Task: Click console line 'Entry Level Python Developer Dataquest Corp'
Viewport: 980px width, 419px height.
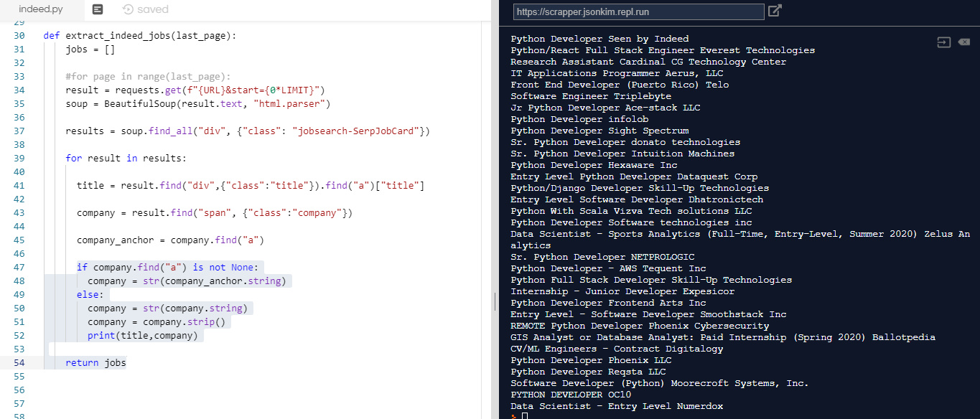Action: point(634,176)
